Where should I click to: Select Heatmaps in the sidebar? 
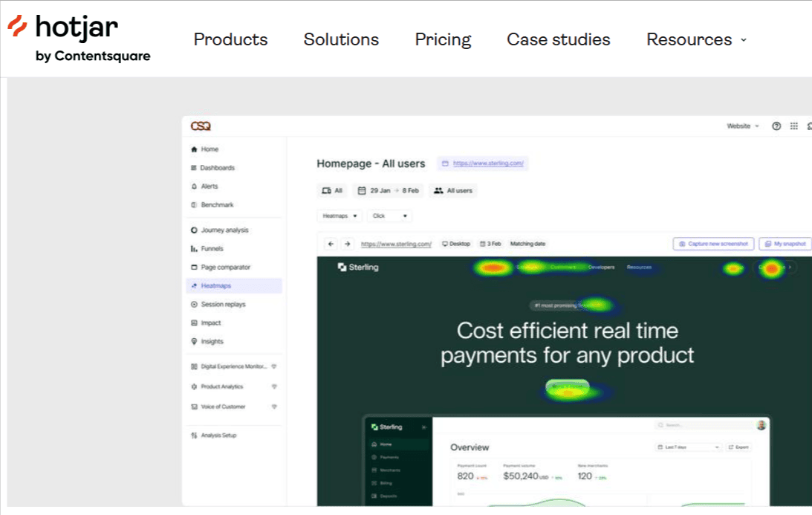(x=234, y=286)
